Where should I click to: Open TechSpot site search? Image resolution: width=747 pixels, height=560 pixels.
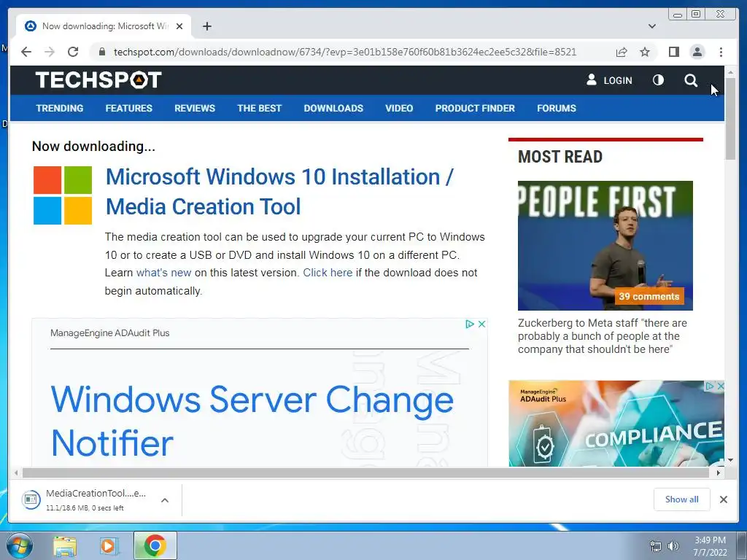[691, 80]
